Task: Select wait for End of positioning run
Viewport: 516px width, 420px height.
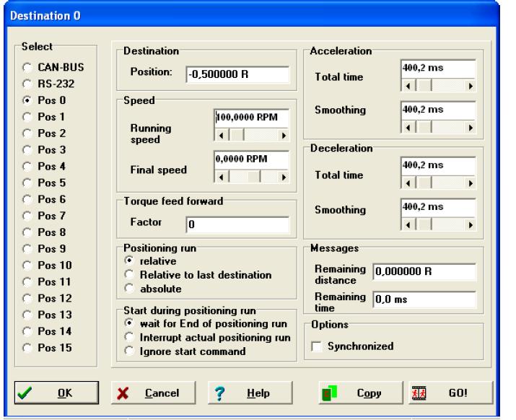Action: pyautogui.click(x=129, y=323)
